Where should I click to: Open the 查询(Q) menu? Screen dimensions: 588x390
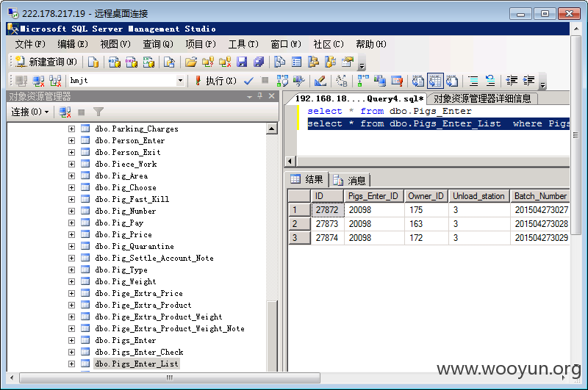point(158,44)
